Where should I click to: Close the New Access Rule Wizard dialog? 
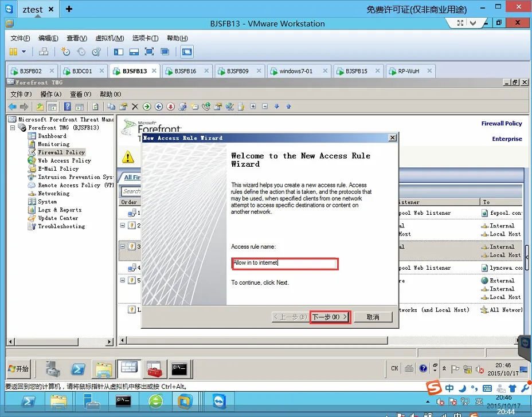coord(392,137)
